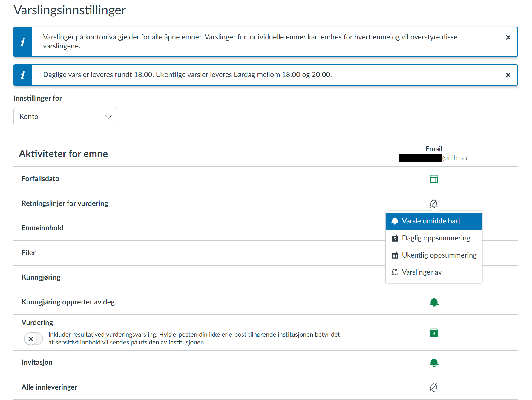532x400 pixels.
Task: Dismiss the account-level notifications info banner
Action: tap(508, 37)
